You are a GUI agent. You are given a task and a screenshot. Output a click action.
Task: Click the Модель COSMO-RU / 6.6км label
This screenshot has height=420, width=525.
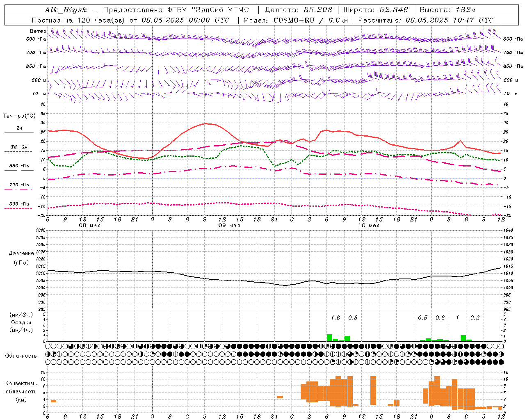point(295,20)
